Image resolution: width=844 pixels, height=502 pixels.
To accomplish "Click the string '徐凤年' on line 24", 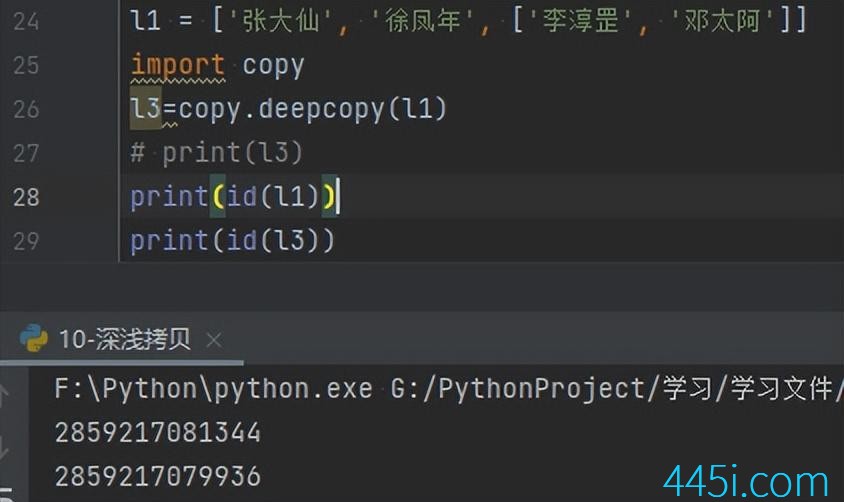I will pos(424,22).
